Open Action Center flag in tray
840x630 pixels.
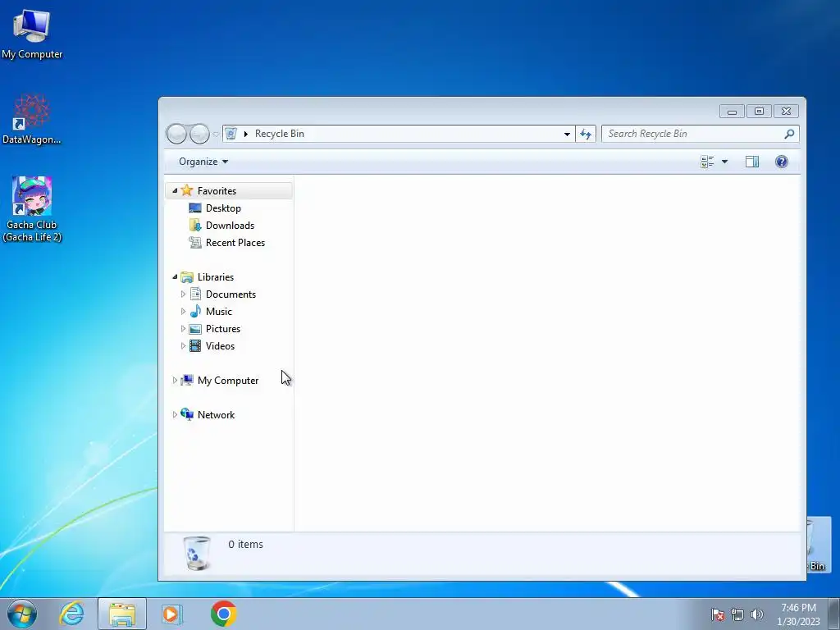[x=718, y=615]
